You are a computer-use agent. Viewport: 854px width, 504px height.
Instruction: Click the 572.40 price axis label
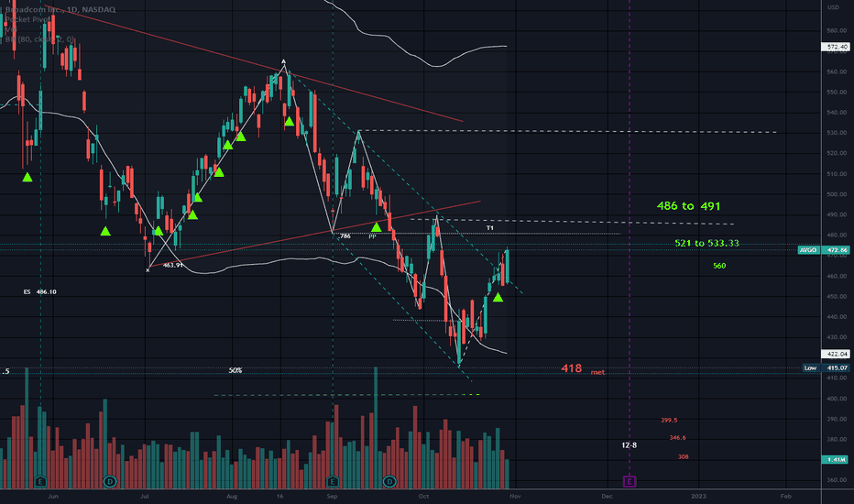(x=836, y=47)
